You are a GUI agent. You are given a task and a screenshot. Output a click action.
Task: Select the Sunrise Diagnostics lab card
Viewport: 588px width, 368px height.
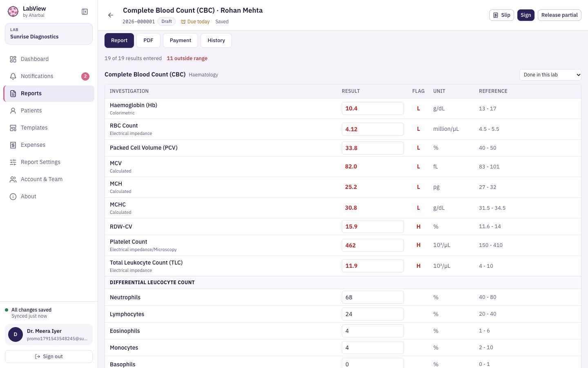(x=49, y=34)
